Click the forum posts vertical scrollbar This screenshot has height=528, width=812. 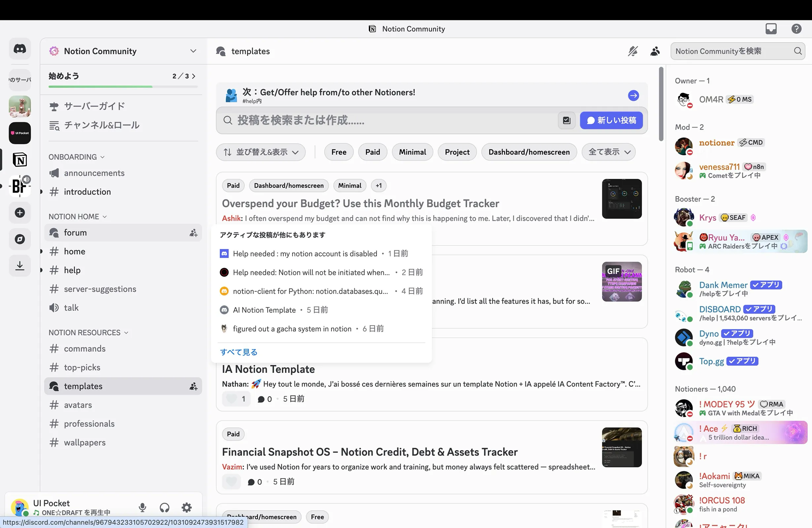(x=661, y=104)
